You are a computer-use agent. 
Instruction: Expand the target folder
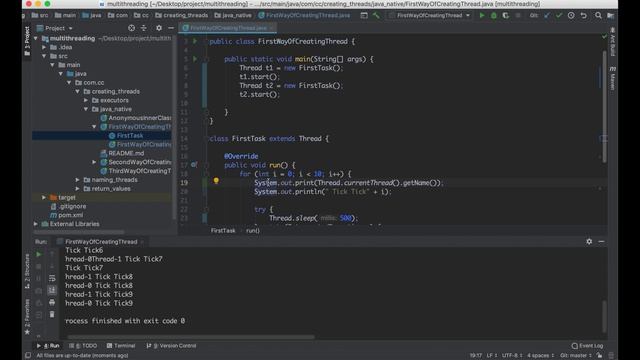click(44, 198)
